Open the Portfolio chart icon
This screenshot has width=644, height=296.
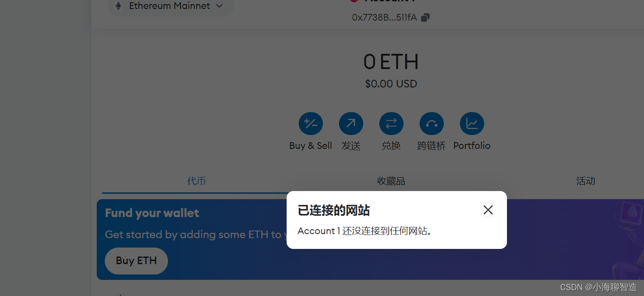(x=472, y=123)
